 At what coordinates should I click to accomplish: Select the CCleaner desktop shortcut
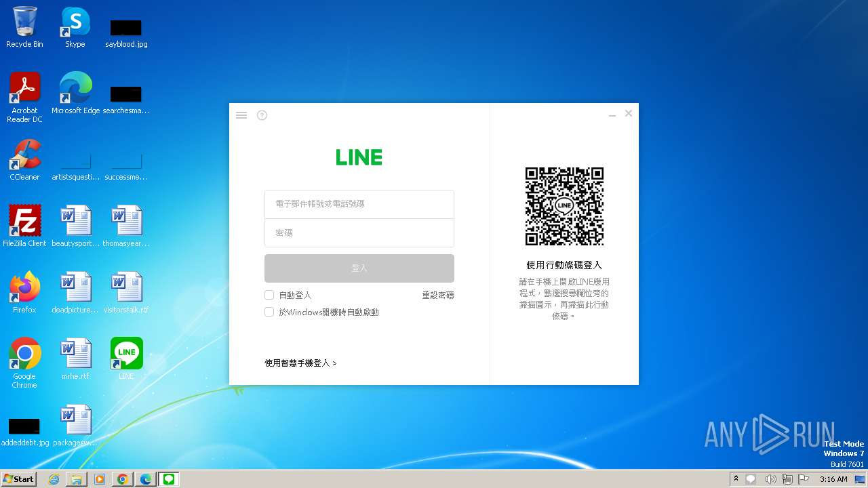[24, 160]
